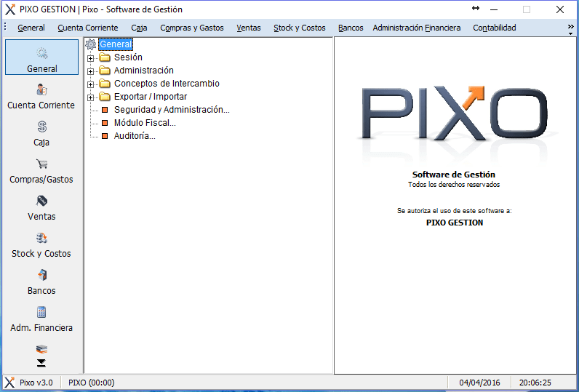Image resolution: width=579 pixels, height=392 pixels.
Task: Click the Sesión folder icon
Action: tap(105, 57)
